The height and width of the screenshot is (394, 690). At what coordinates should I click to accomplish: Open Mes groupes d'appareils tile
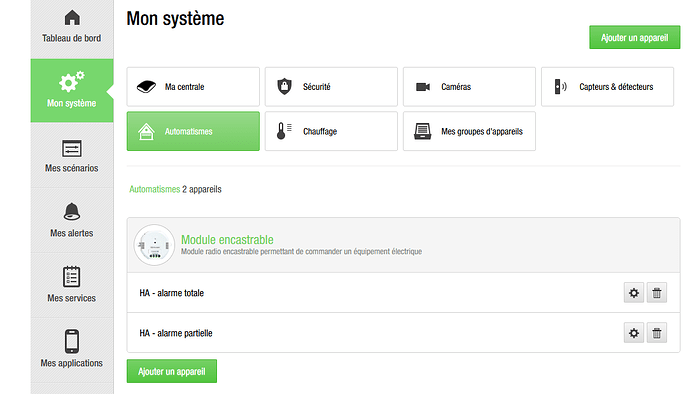click(470, 131)
